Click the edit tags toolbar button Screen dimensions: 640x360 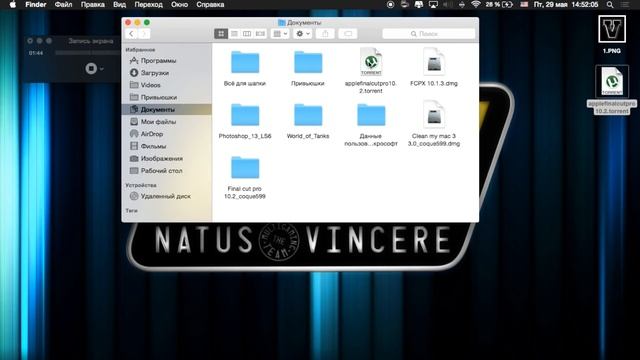348,33
